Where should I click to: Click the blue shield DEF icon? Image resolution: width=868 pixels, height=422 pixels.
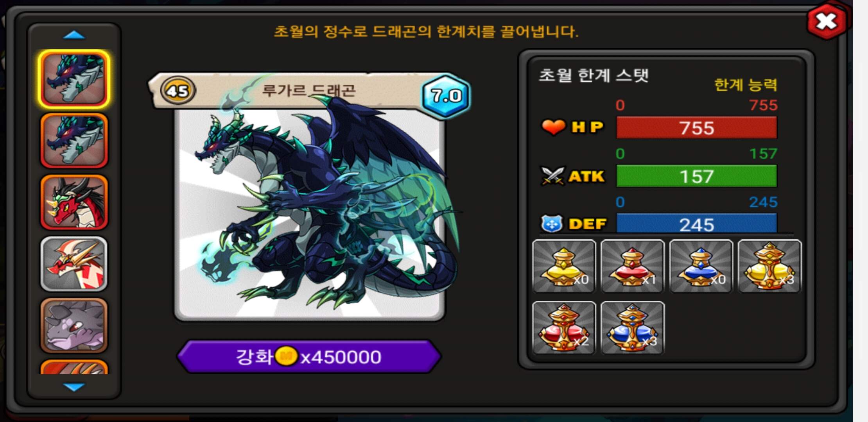click(552, 224)
